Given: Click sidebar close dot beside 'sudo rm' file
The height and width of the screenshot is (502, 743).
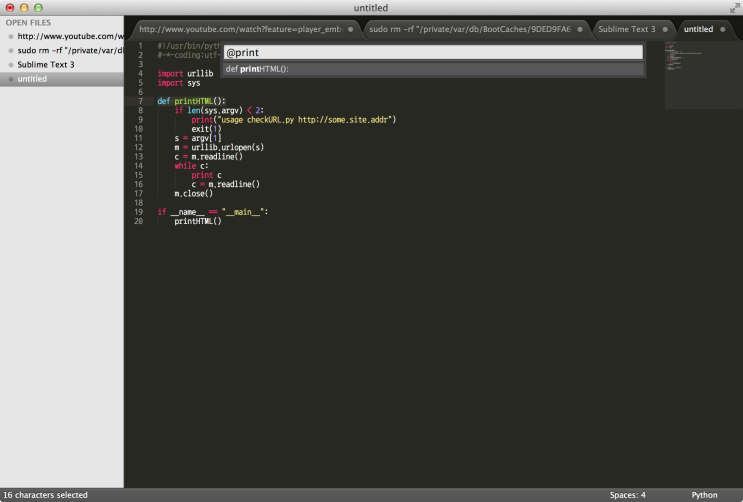Looking at the screenshot, I should pos(11,51).
